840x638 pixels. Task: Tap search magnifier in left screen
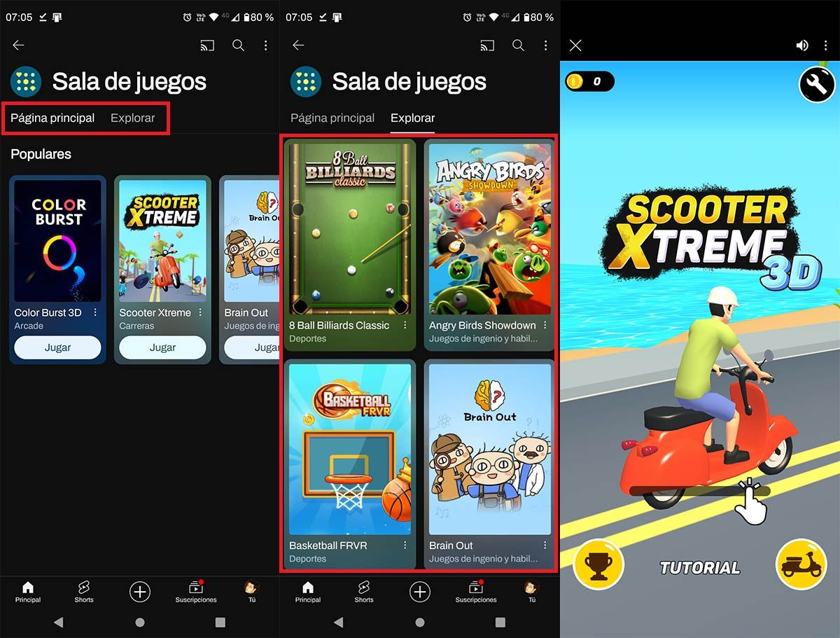pos(238,46)
